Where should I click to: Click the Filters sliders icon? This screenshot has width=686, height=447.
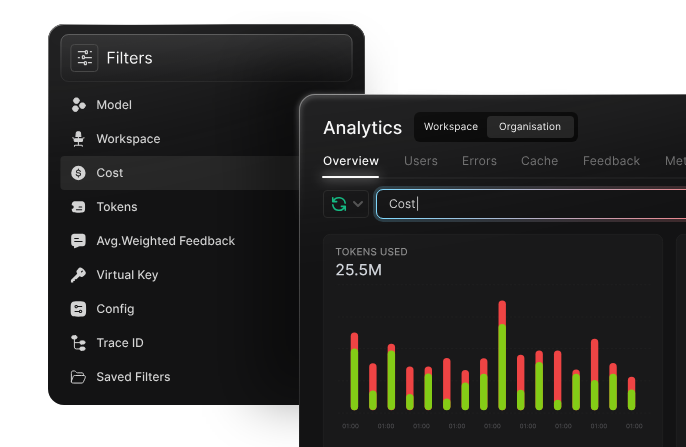point(84,58)
